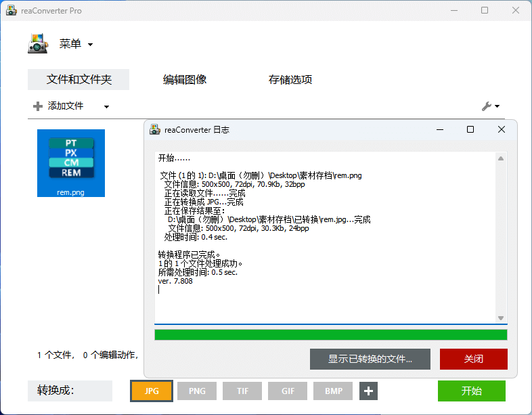Click the reaConverter Pro title bar icon
Screen dimensions: 532x415
pyautogui.click(x=12, y=11)
